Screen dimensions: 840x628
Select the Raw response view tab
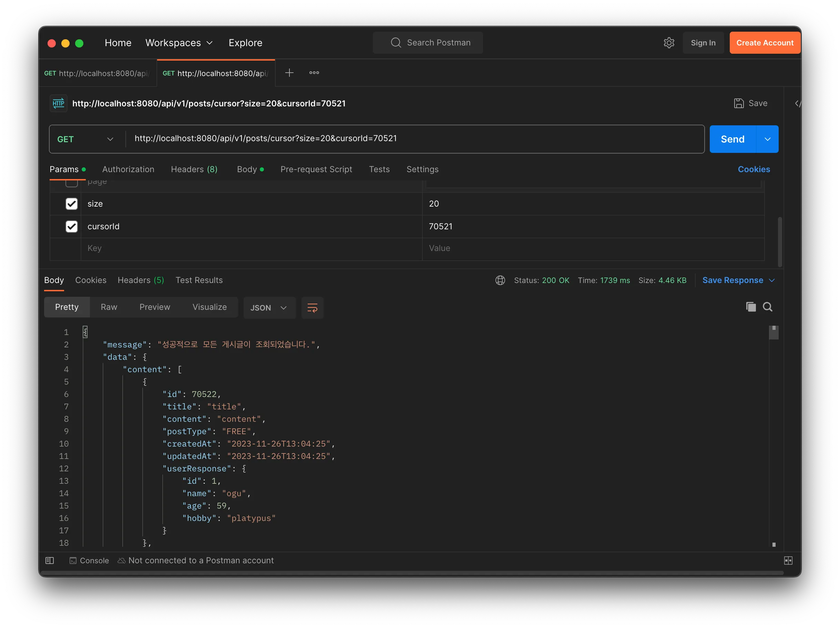(x=109, y=307)
